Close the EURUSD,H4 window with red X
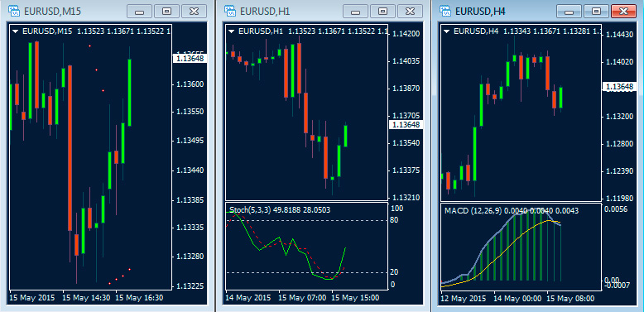The height and width of the screenshot is (312, 644). 623,12
